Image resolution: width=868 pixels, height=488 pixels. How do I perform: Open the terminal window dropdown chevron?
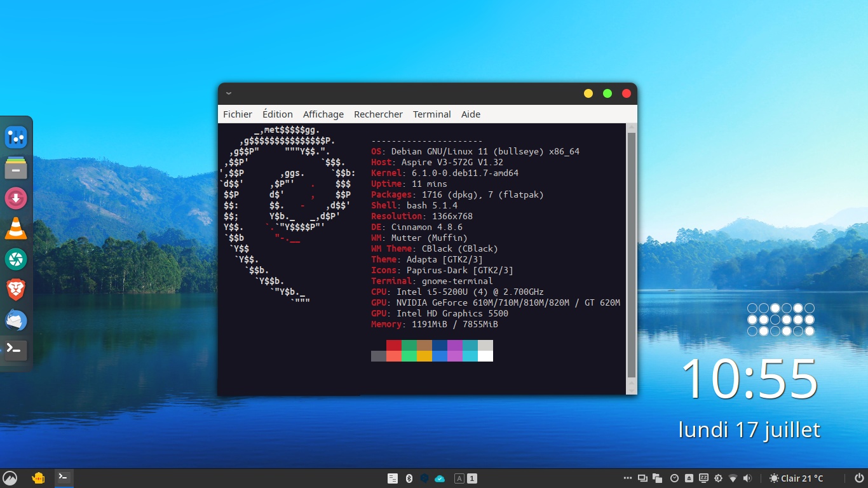point(229,93)
